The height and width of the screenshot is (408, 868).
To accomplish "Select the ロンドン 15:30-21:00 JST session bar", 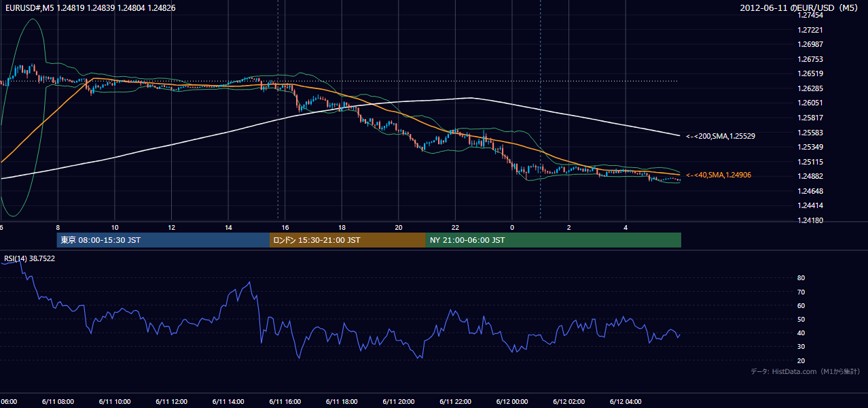I will coord(348,240).
